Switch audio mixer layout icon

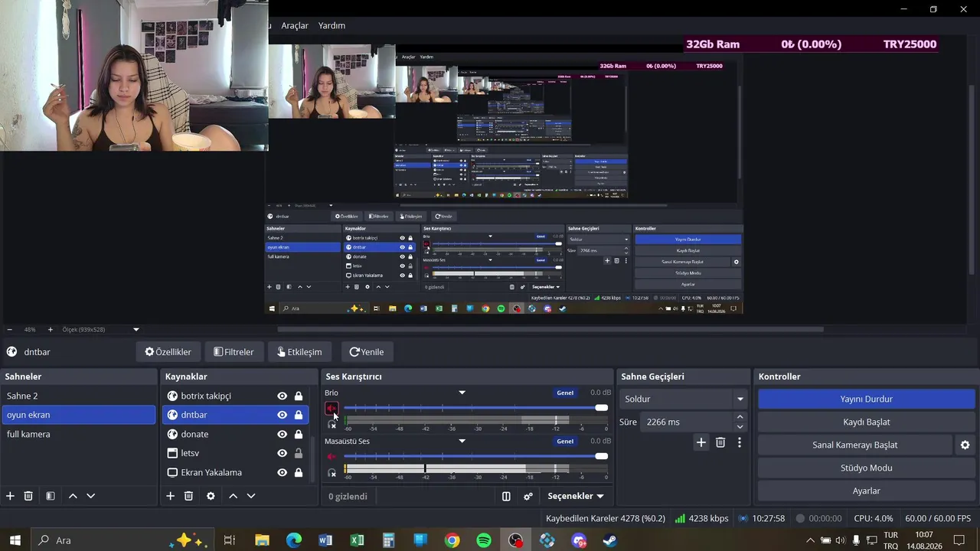(x=506, y=496)
